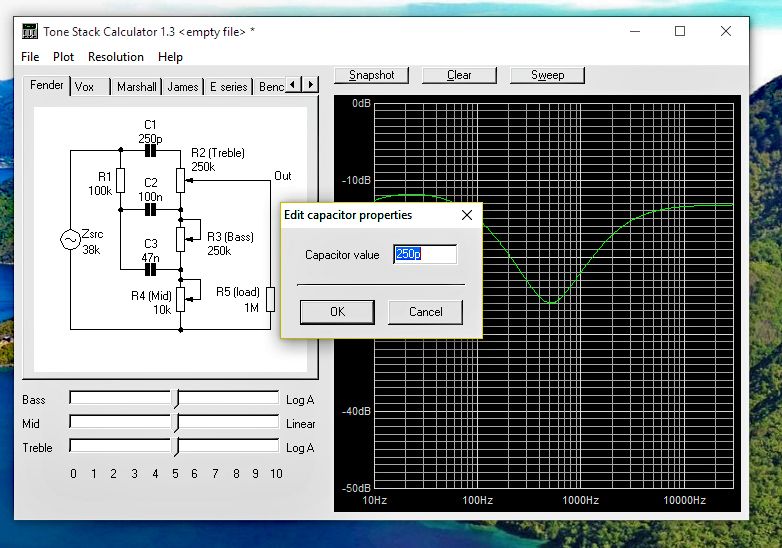Open the Resolution menu
Image resolution: width=782 pixels, height=548 pixels.
click(x=116, y=57)
